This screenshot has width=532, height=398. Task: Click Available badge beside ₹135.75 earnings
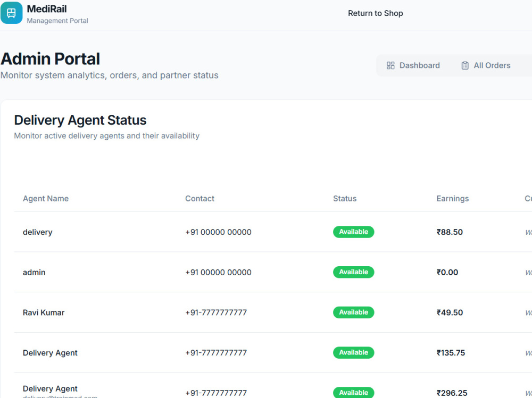pos(354,353)
